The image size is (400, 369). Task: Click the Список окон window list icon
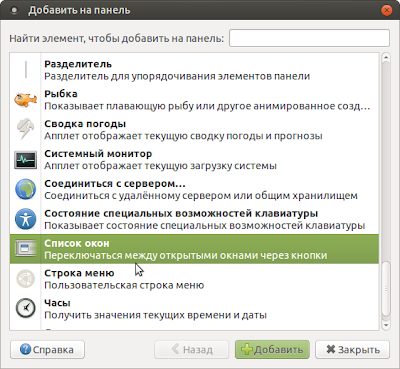tap(26, 249)
